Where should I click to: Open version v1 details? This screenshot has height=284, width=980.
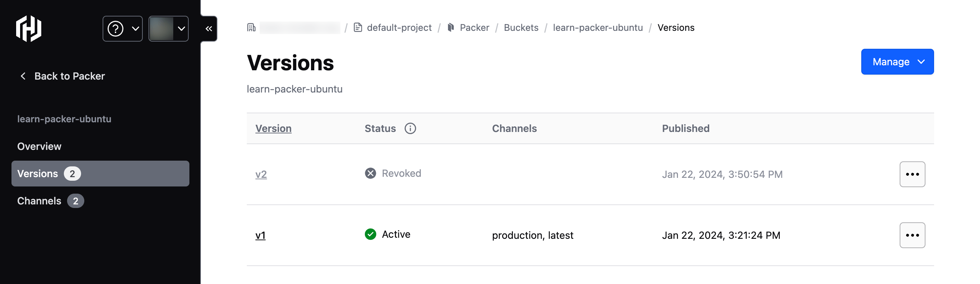(x=260, y=235)
